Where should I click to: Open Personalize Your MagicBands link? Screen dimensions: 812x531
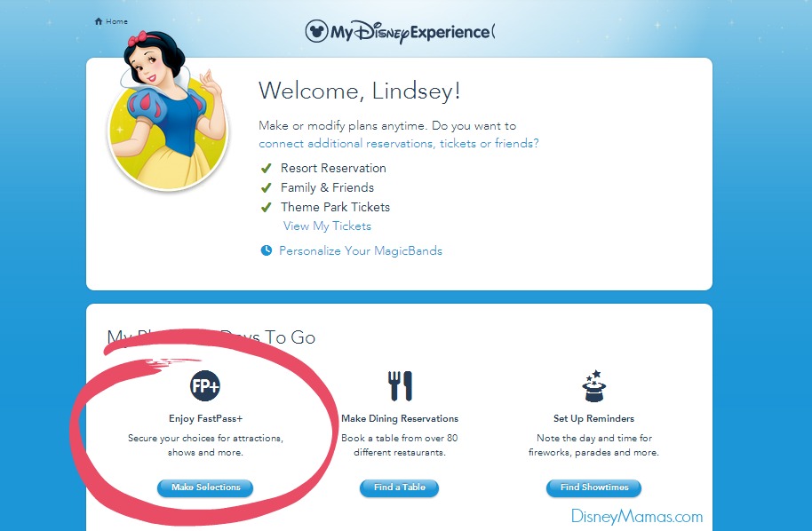(x=361, y=251)
